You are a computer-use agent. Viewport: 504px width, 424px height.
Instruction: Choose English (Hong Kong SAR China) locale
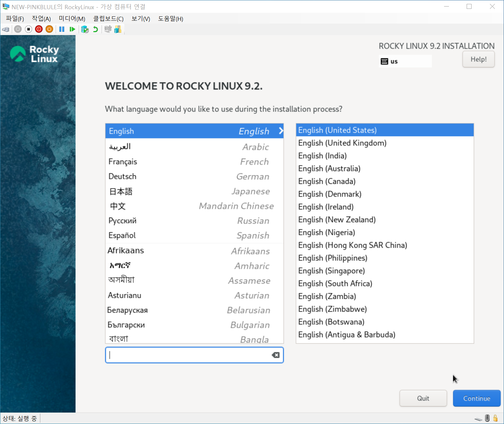click(x=385, y=245)
